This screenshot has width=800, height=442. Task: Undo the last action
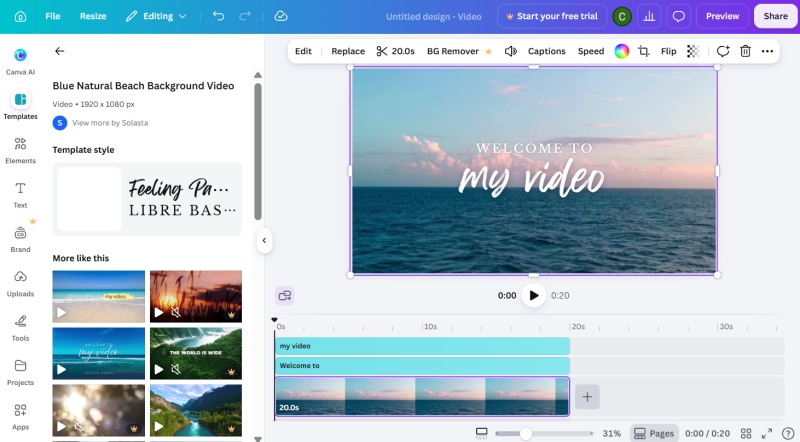coord(218,16)
